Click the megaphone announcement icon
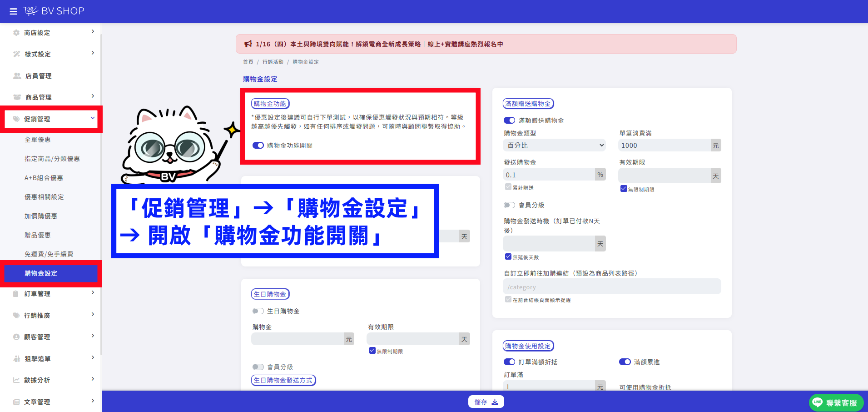868x412 pixels. pos(248,44)
